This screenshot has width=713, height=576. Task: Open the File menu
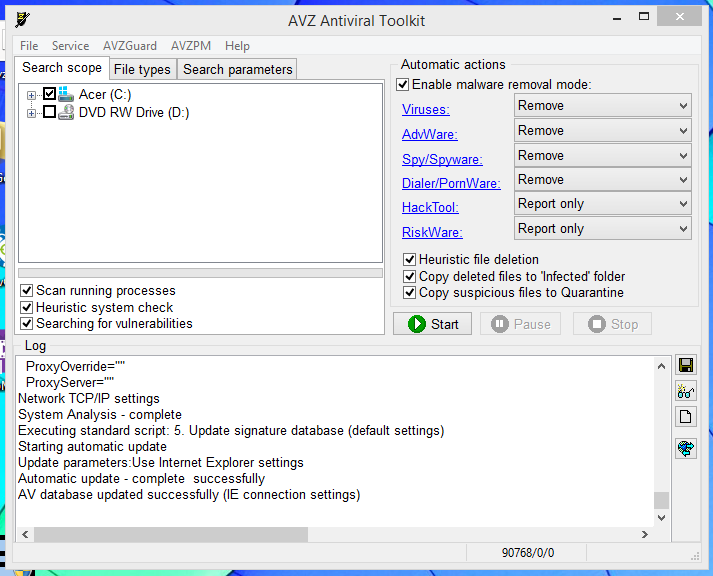(29, 46)
